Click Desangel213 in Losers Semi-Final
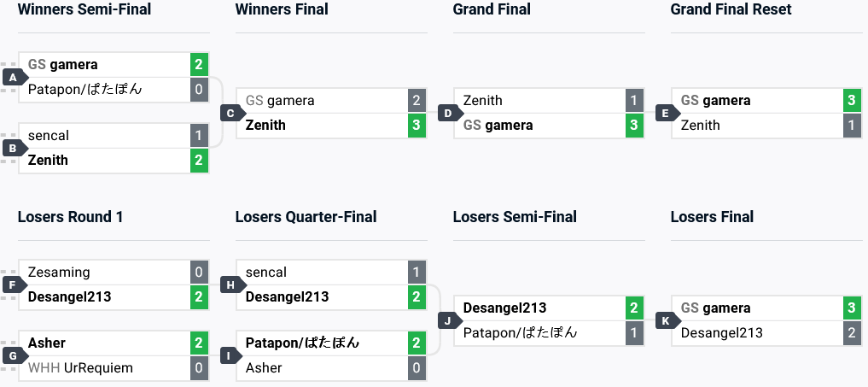 click(x=504, y=308)
